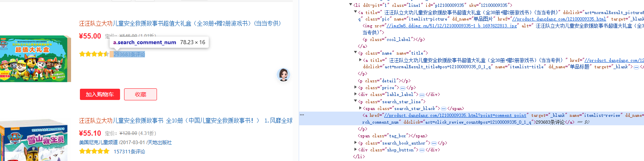
Task: Click the star rating above 加入购物车
Action: pos(94,54)
